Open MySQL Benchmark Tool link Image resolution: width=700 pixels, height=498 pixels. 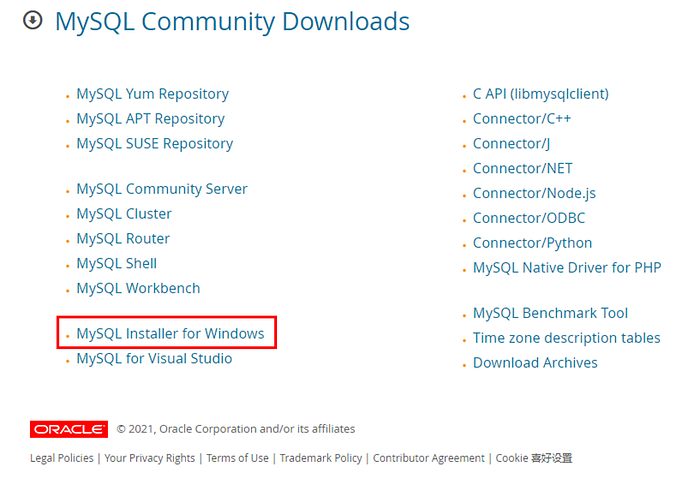550,313
